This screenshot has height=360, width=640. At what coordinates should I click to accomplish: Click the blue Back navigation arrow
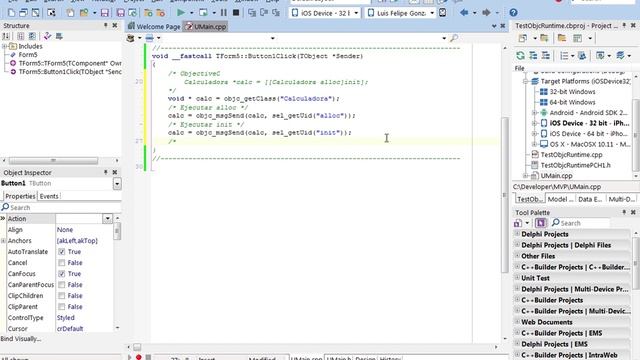tap(464, 13)
